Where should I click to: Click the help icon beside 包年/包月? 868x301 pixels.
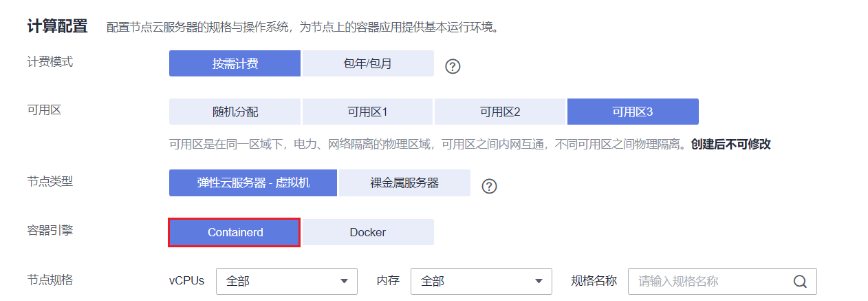[452, 66]
